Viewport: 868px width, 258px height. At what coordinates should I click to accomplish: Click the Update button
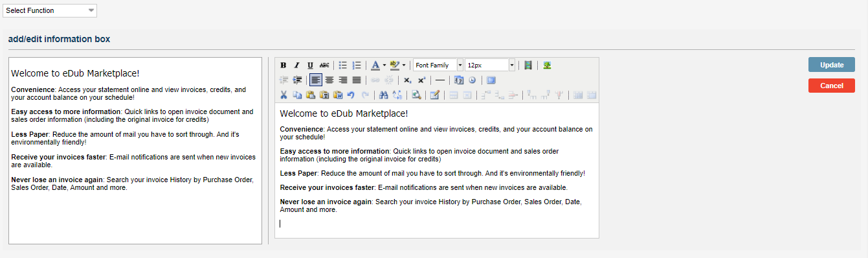click(x=832, y=65)
